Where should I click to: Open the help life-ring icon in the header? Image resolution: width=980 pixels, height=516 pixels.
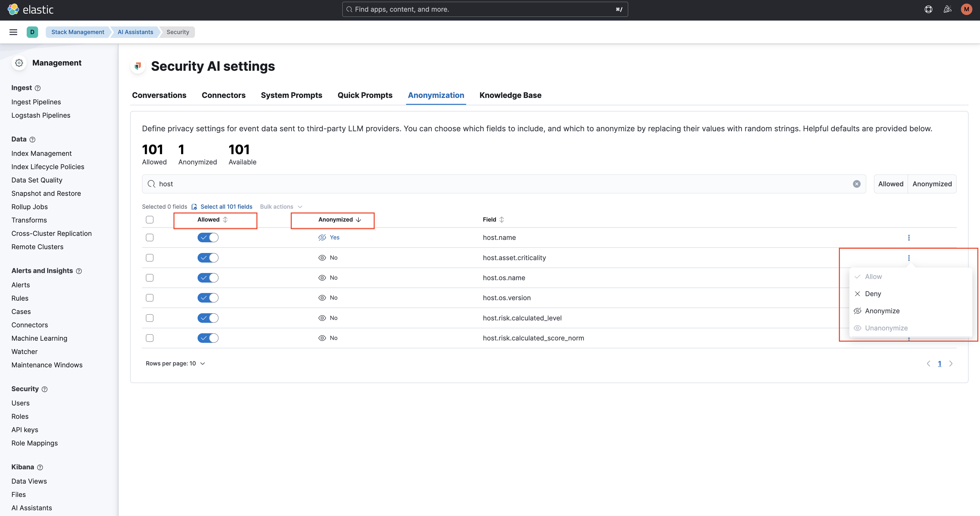click(x=929, y=9)
